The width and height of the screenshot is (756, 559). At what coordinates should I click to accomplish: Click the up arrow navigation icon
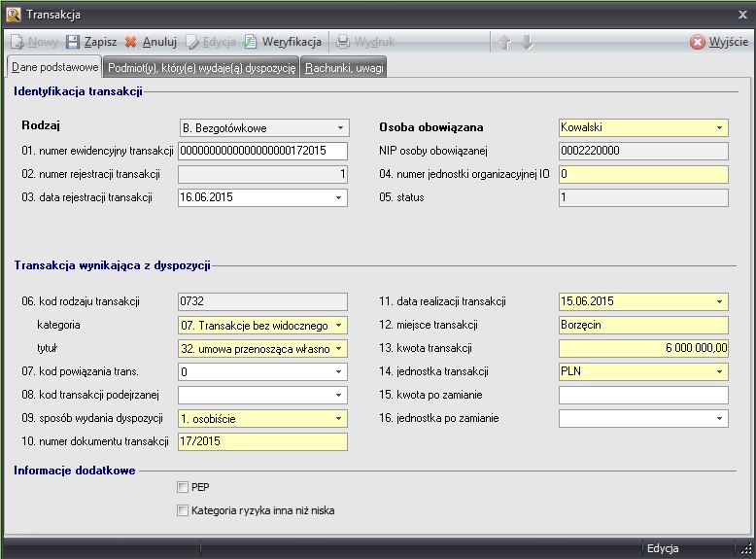point(503,43)
